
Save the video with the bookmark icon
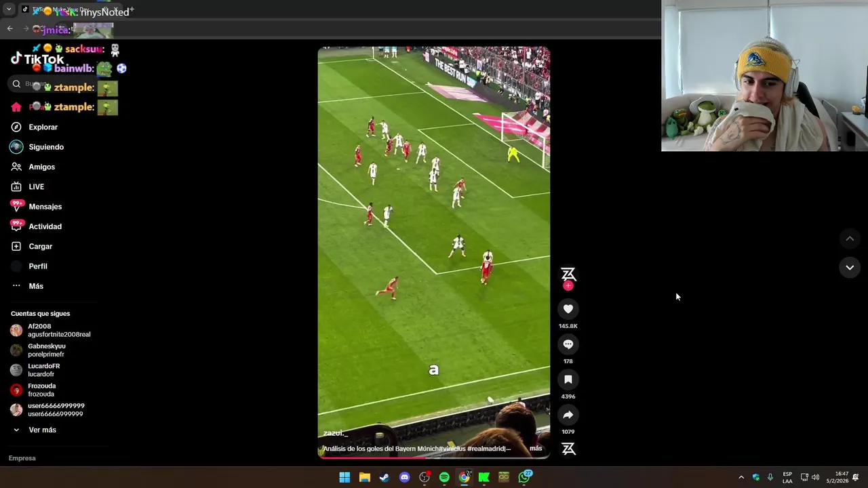point(568,380)
